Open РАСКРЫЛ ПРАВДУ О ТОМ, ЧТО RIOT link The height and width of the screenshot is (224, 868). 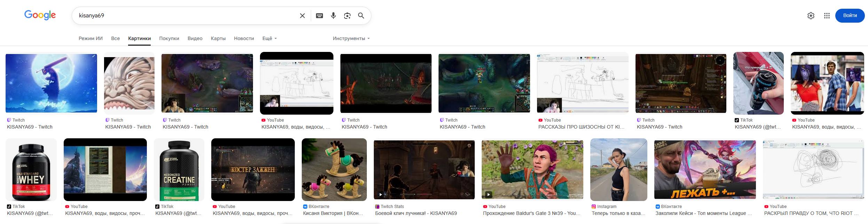point(811,213)
